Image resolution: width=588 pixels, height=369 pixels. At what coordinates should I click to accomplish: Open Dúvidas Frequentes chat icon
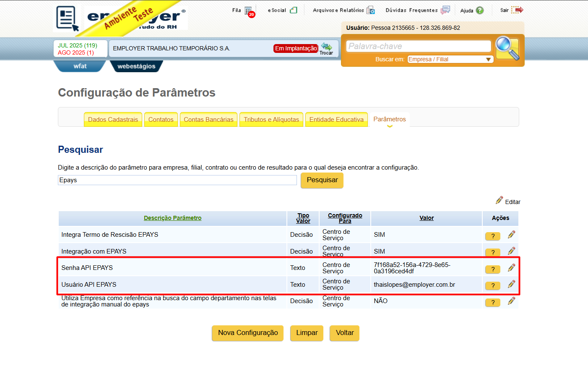[x=445, y=10]
